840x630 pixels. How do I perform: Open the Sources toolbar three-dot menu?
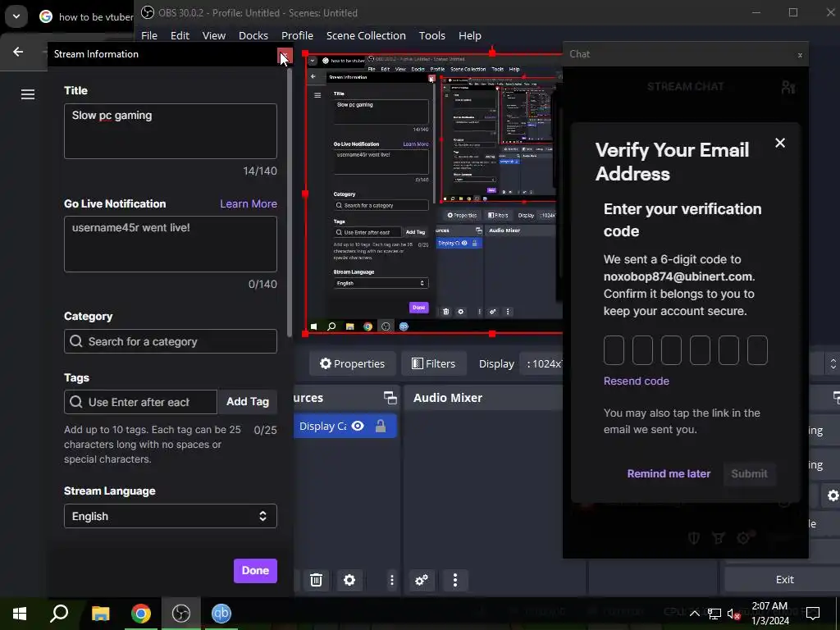click(391, 580)
